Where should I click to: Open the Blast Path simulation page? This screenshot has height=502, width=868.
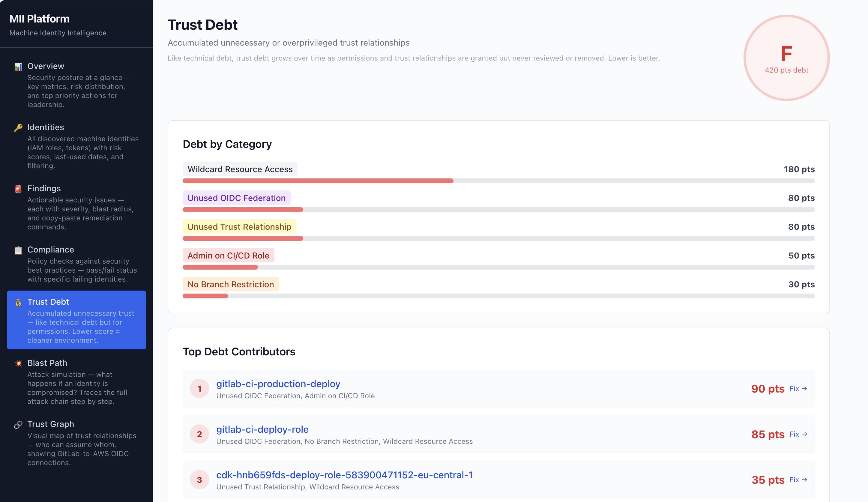tap(76, 381)
